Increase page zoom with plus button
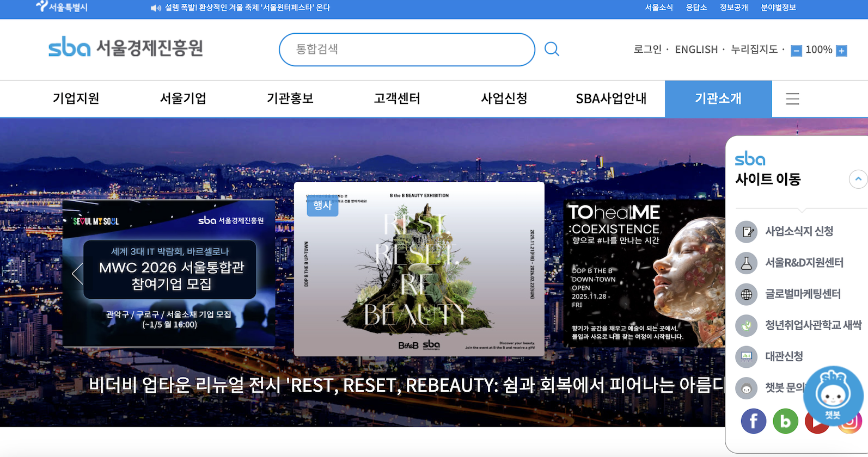This screenshot has width=868, height=457. click(841, 51)
